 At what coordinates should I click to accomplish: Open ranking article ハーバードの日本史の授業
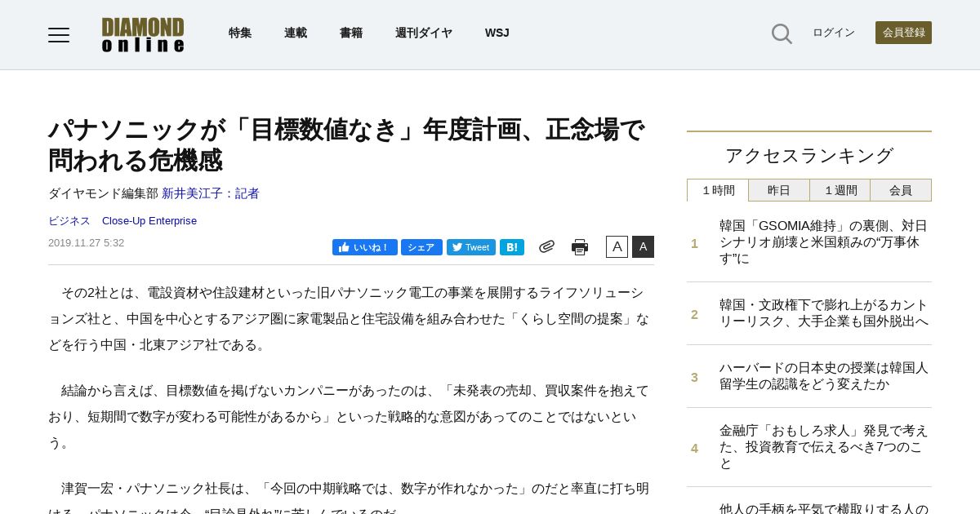pos(823,376)
